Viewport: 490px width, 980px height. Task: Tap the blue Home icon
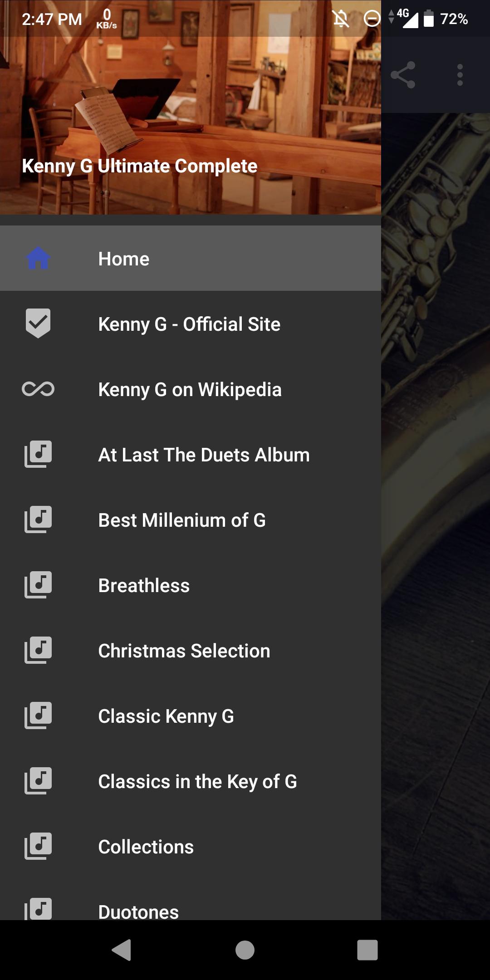[x=38, y=258]
